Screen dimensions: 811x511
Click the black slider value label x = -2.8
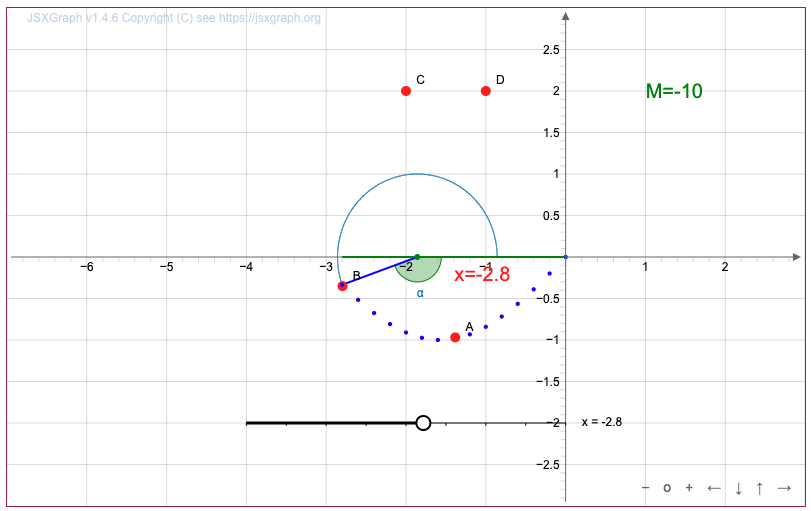[x=601, y=422]
